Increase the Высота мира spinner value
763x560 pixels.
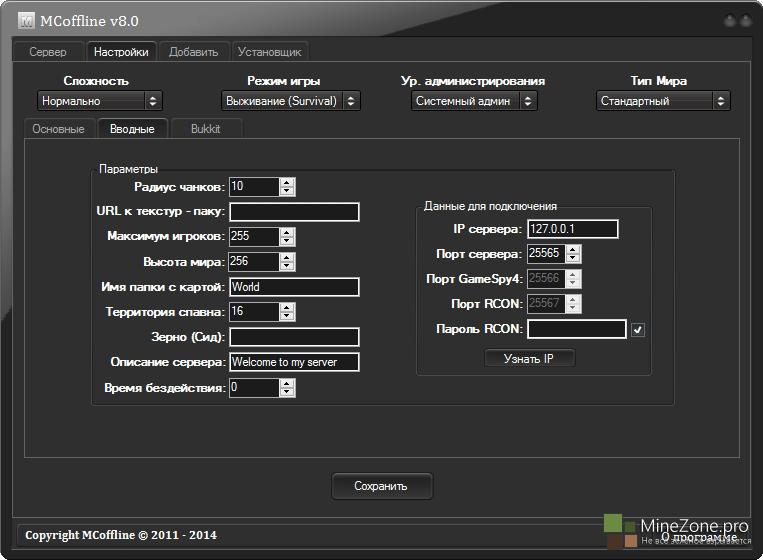[287, 257]
